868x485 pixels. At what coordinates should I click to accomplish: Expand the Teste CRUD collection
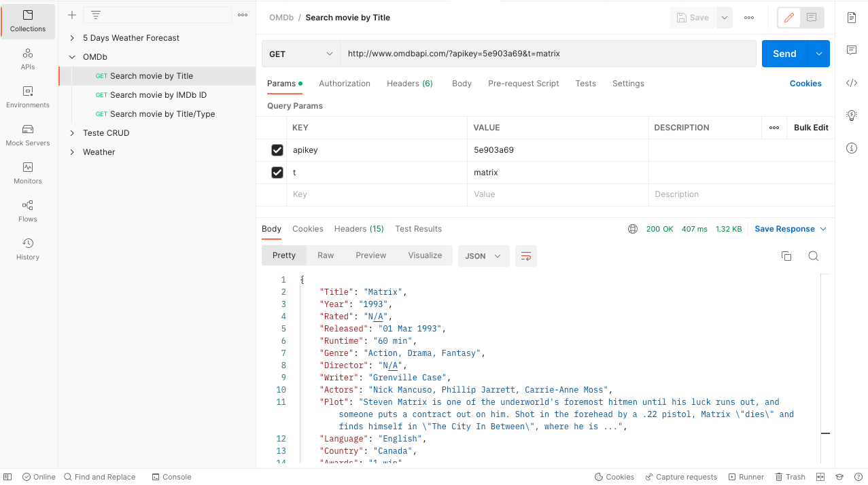click(72, 133)
